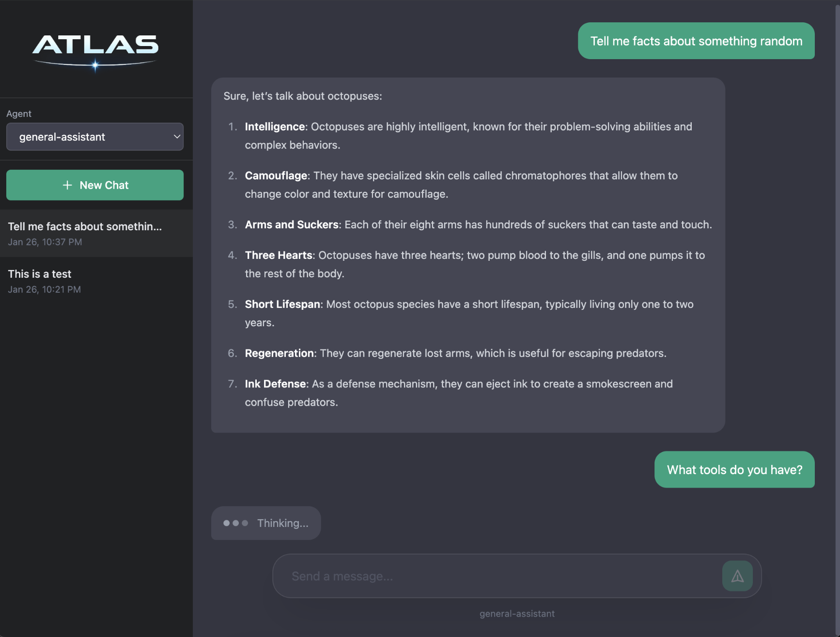The width and height of the screenshot is (840, 637).
Task: Click the Agent section label
Action: click(18, 113)
